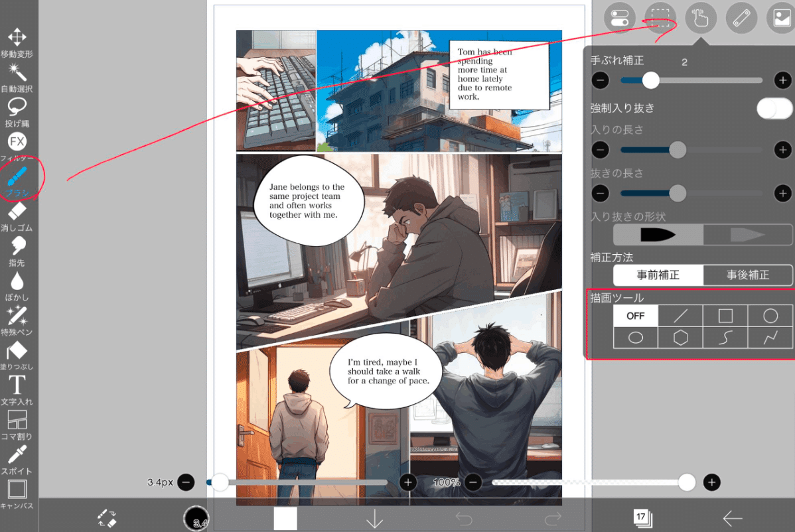Select the ブラシ brush tool
Image resolution: width=795 pixels, height=532 pixels.
17,181
